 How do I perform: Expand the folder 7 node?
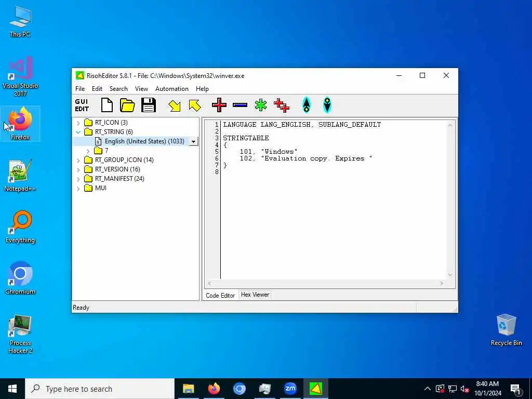pos(88,151)
